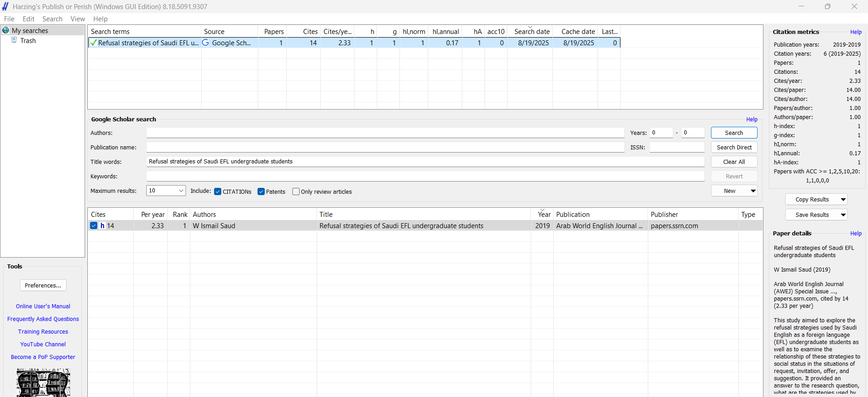Sort results by Publisher column header

point(693,214)
